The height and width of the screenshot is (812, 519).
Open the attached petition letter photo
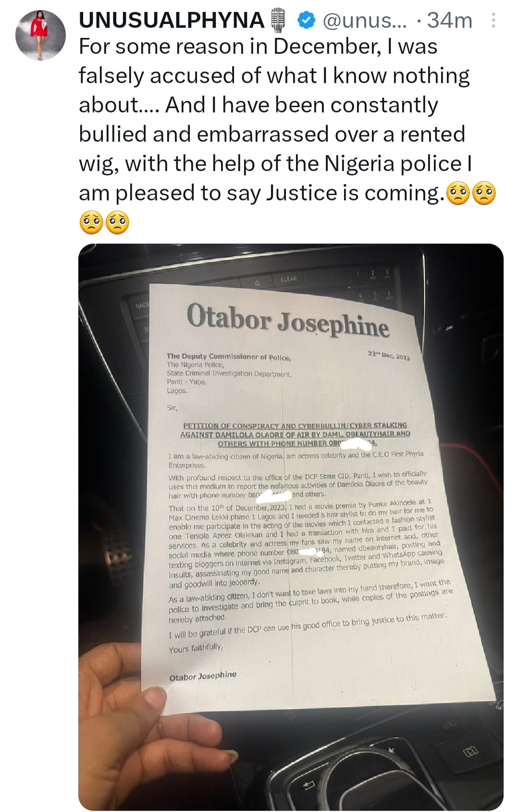[x=291, y=527]
